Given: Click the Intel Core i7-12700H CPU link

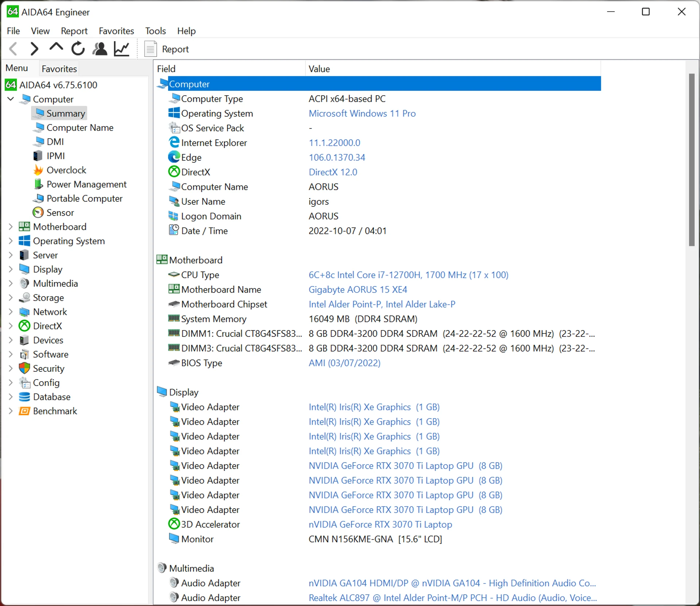Looking at the screenshot, I should click(408, 275).
